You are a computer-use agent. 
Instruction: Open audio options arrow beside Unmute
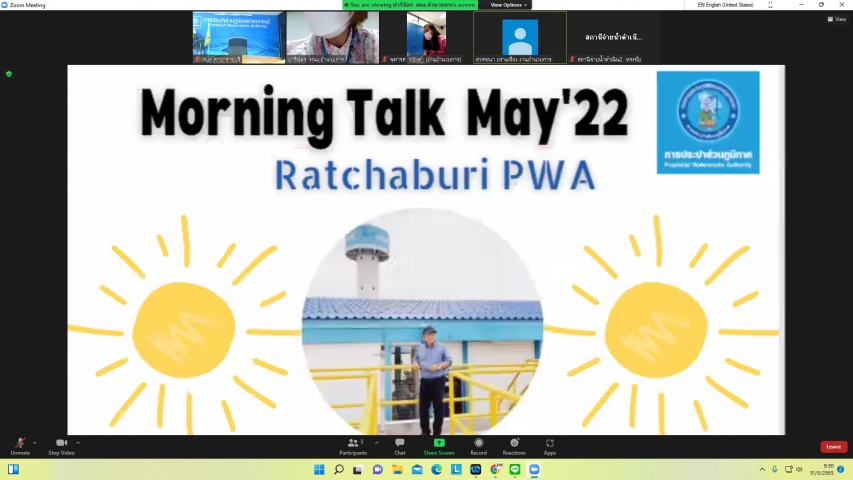pyautogui.click(x=35, y=443)
